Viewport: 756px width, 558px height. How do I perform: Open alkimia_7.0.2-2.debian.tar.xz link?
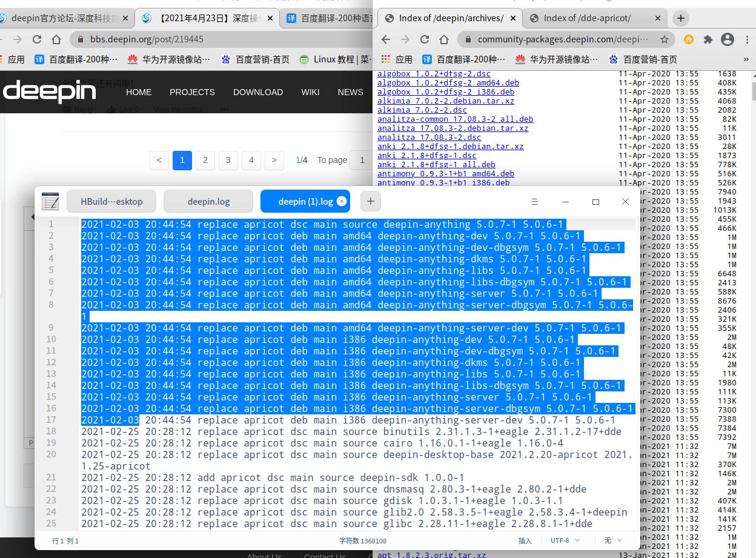click(x=446, y=101)
